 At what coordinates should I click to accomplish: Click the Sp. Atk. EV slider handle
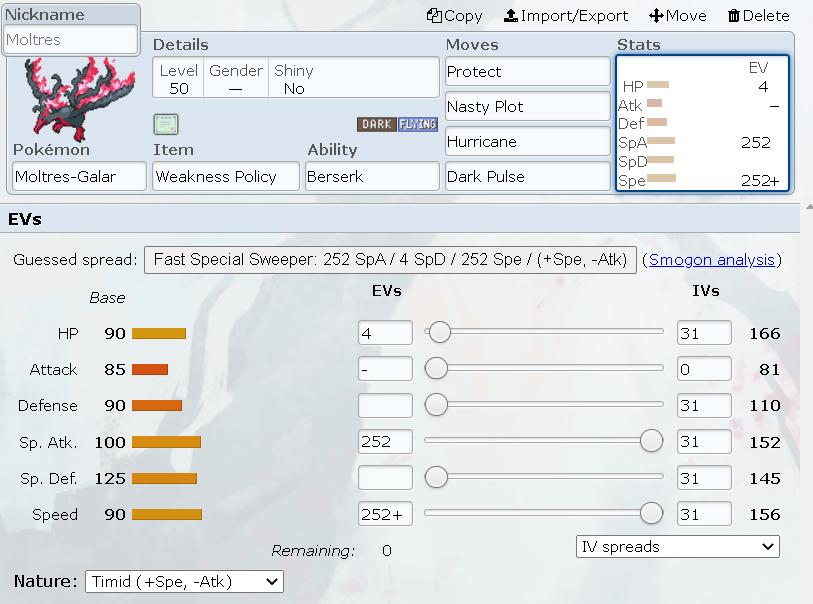[x=651, y=441]
